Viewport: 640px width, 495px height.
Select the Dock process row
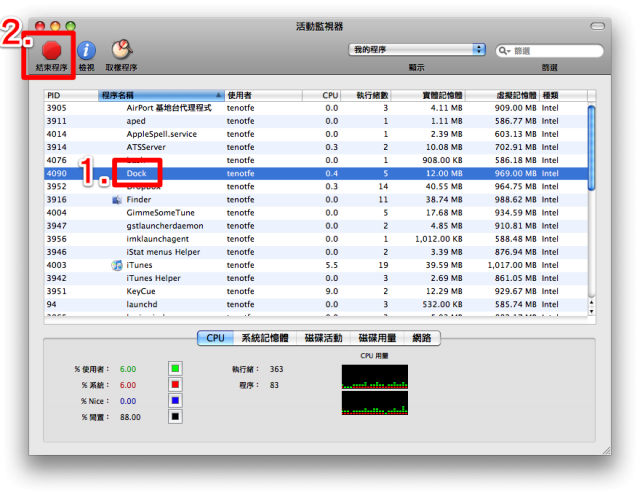tap(316, 173)
